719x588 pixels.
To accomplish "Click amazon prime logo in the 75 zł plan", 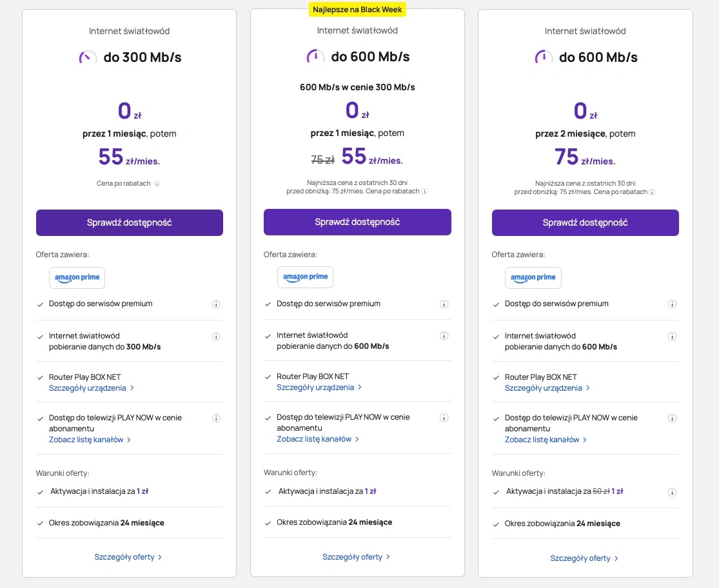I will click(533, 278).
